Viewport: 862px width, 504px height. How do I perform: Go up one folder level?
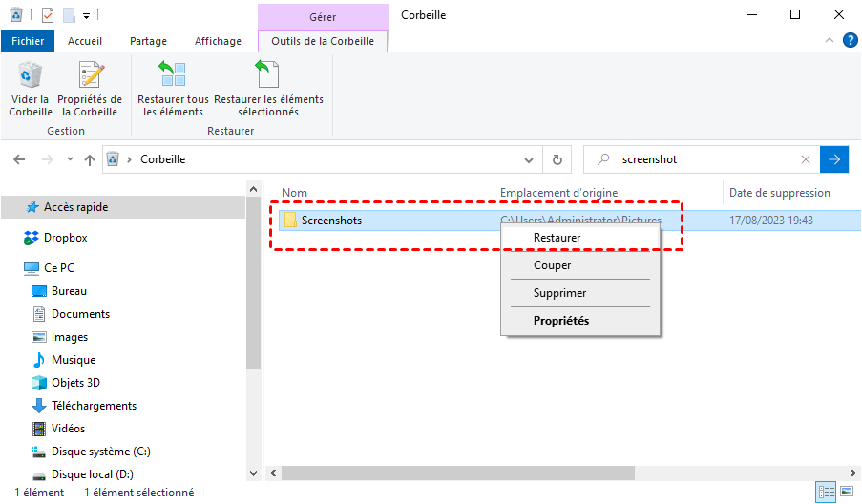pos(90,159)
